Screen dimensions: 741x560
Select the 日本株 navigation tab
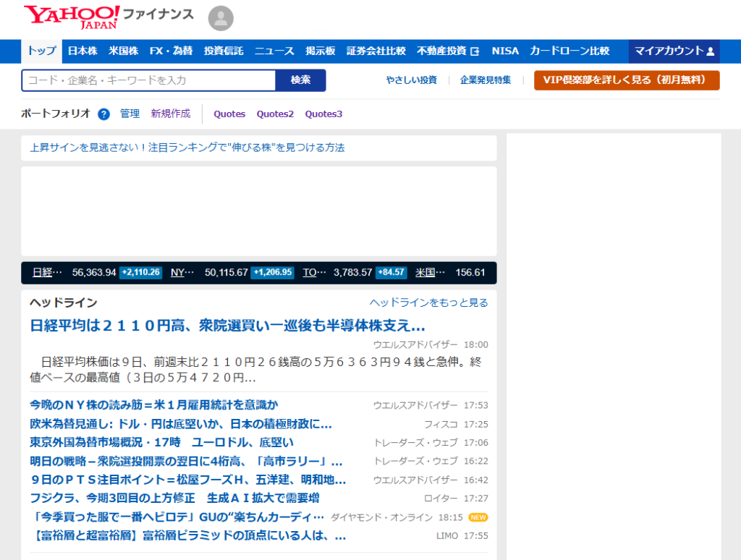tap(82, 51)
